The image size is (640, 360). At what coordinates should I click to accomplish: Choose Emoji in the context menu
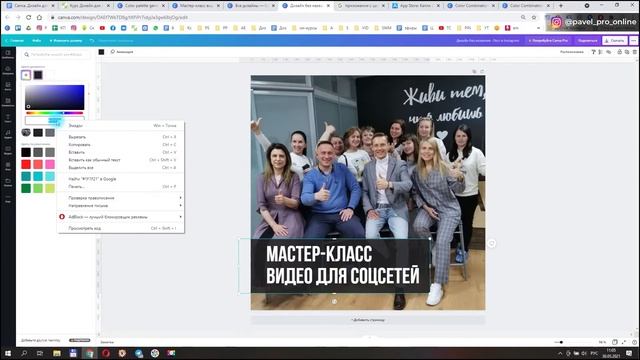[121, 126]
